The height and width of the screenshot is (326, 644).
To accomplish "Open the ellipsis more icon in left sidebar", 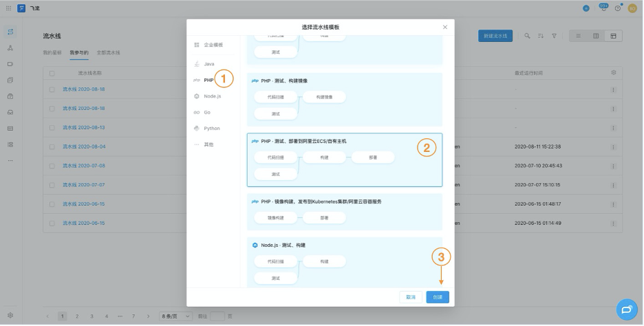I will pos(10,160).
